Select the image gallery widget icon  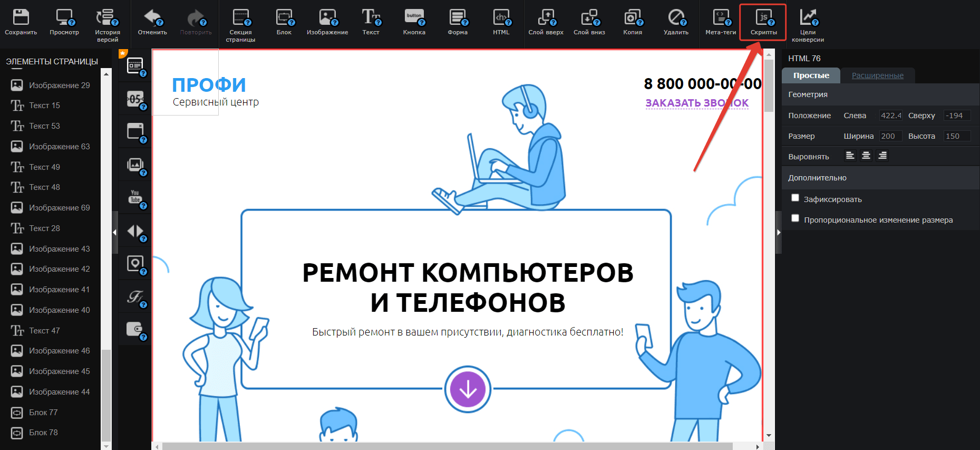135,165
